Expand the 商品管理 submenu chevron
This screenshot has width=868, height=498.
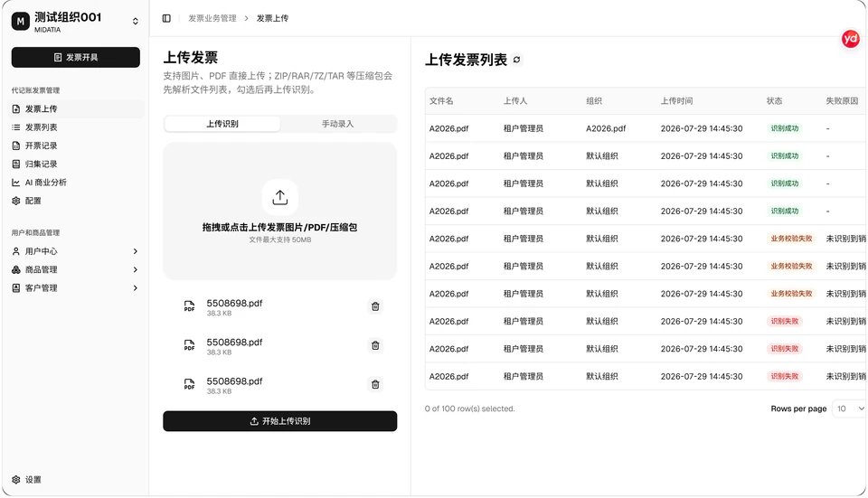(135, 269)
